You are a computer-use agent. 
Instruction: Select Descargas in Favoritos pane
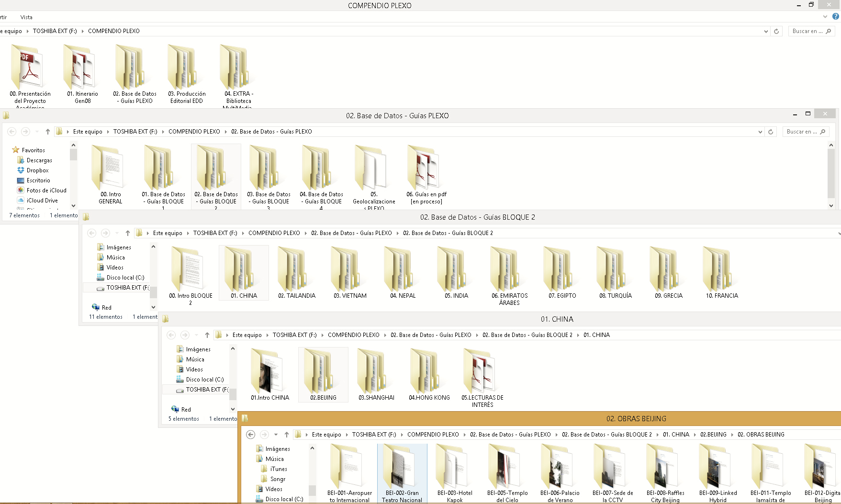39,160
